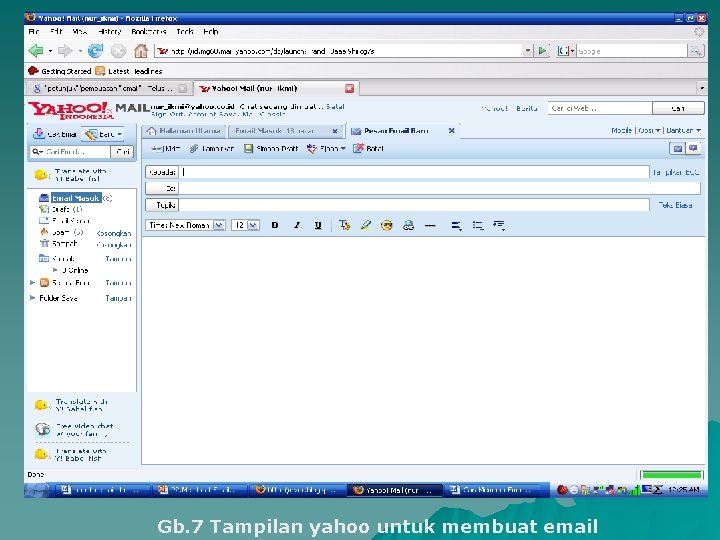Open the Baru new message dropdown arrow

click(x=120, y=134)
